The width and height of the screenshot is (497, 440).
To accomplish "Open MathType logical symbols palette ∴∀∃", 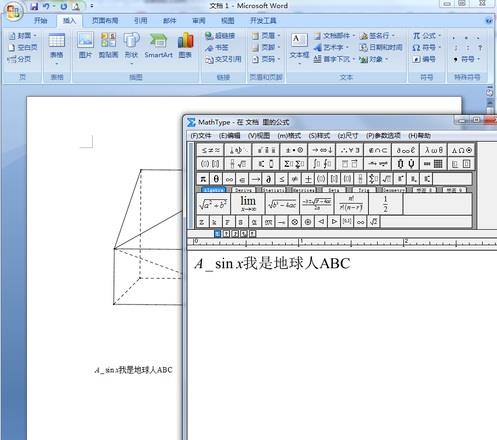I will [x=350, y=150].
